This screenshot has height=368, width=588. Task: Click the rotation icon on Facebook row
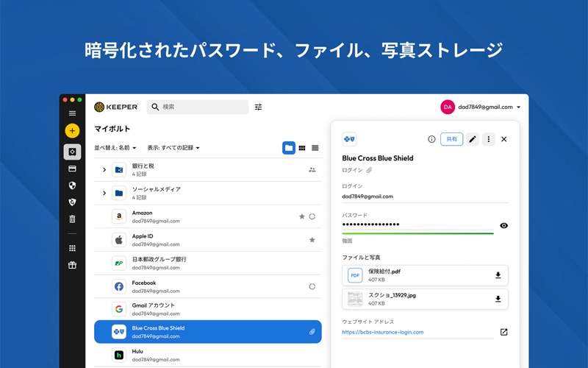pos(312,286)
